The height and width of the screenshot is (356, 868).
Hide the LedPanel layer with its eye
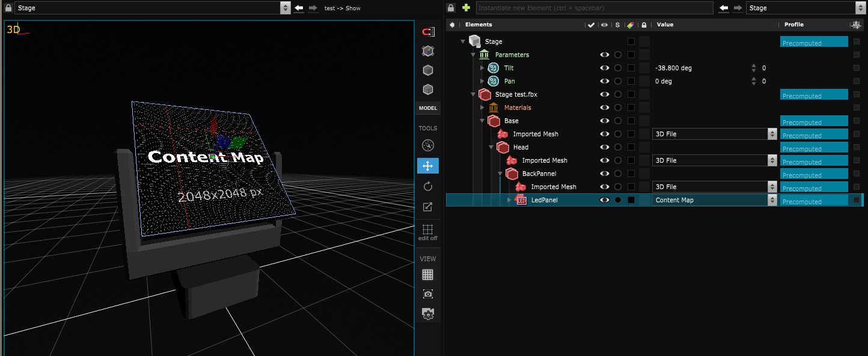tap(605, 200)
